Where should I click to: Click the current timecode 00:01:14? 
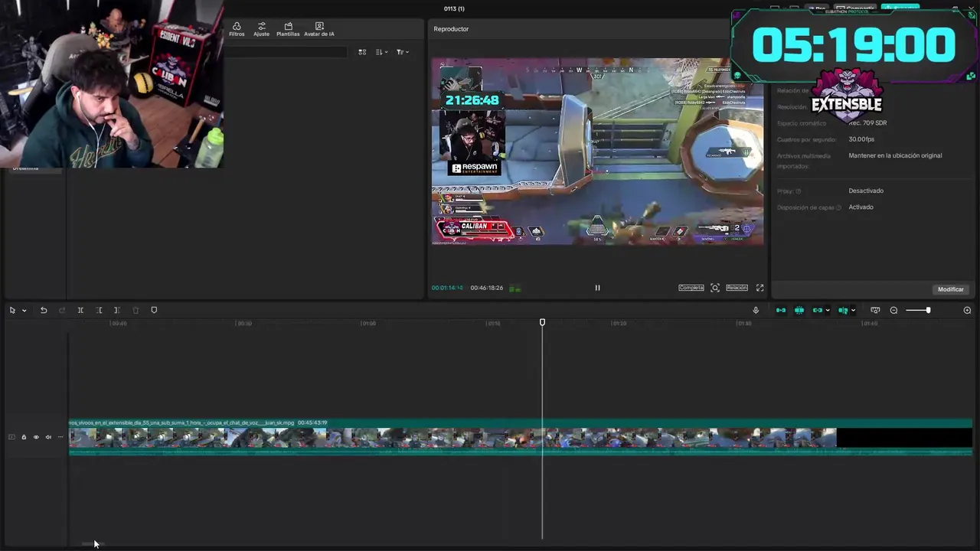tap(447, 288)
